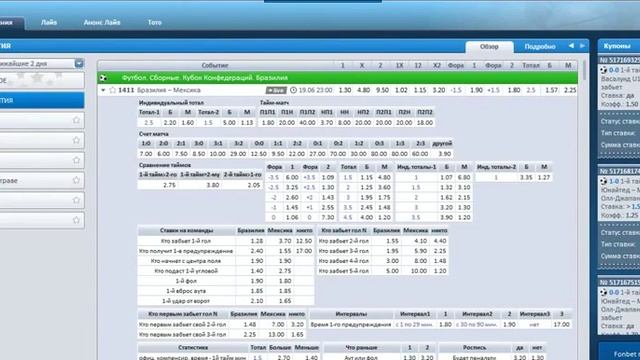The height and width of the screenshot is (360, 640).
Task: Pick Мексика scores 2nd goal at 4.10
Action: (x=420, y=241)
